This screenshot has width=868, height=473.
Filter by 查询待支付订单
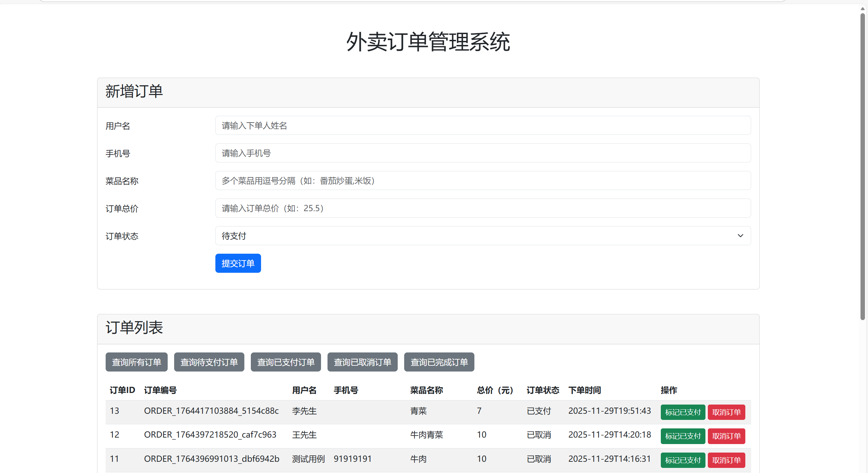click(209, 362)
